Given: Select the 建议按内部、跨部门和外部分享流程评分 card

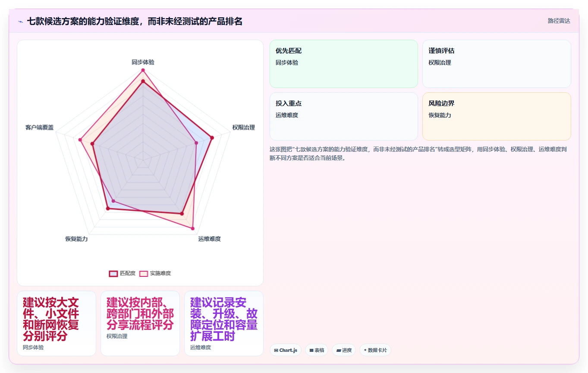Looking at the screenshot, I should 140,323.
